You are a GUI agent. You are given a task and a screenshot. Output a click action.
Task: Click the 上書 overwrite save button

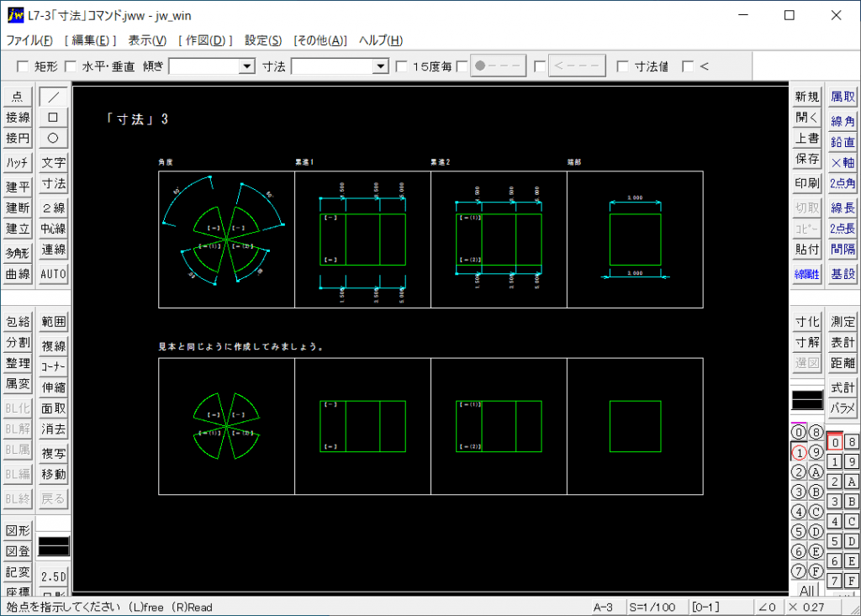[807, 139]
